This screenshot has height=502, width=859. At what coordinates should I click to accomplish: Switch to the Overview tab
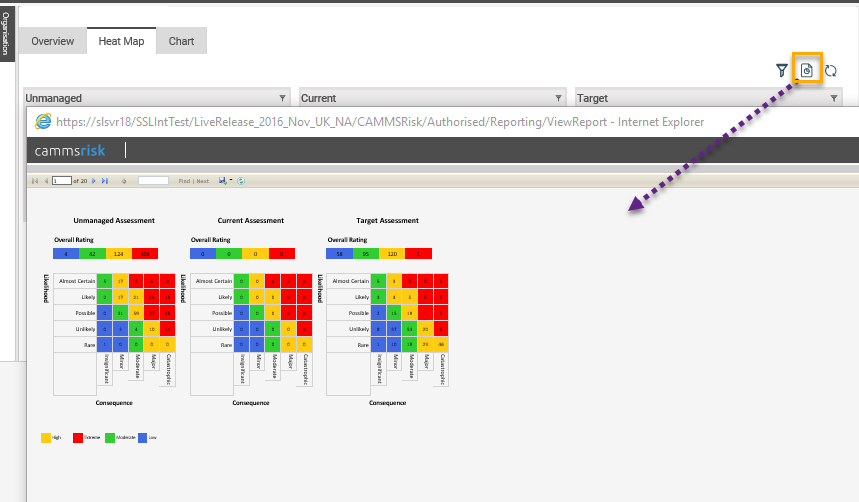coord(52,41)
